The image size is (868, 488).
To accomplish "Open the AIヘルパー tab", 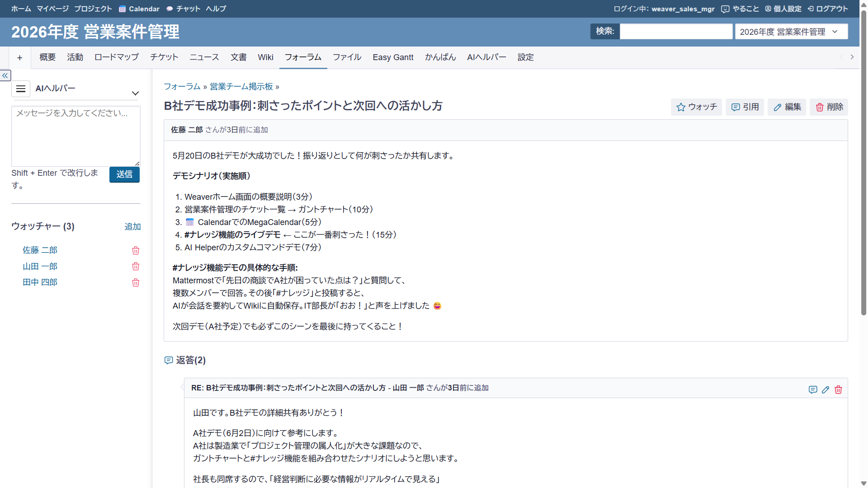I will click(487, 57).
